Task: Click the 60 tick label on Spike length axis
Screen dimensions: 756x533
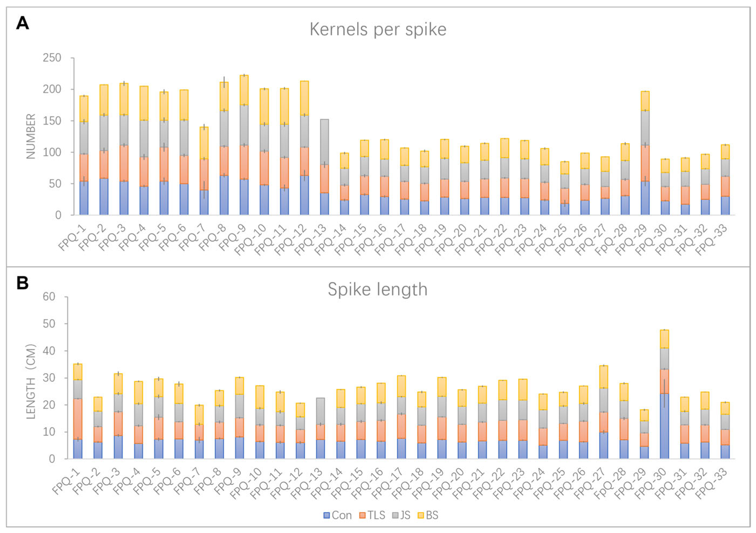Action: [x=49, y=297]
